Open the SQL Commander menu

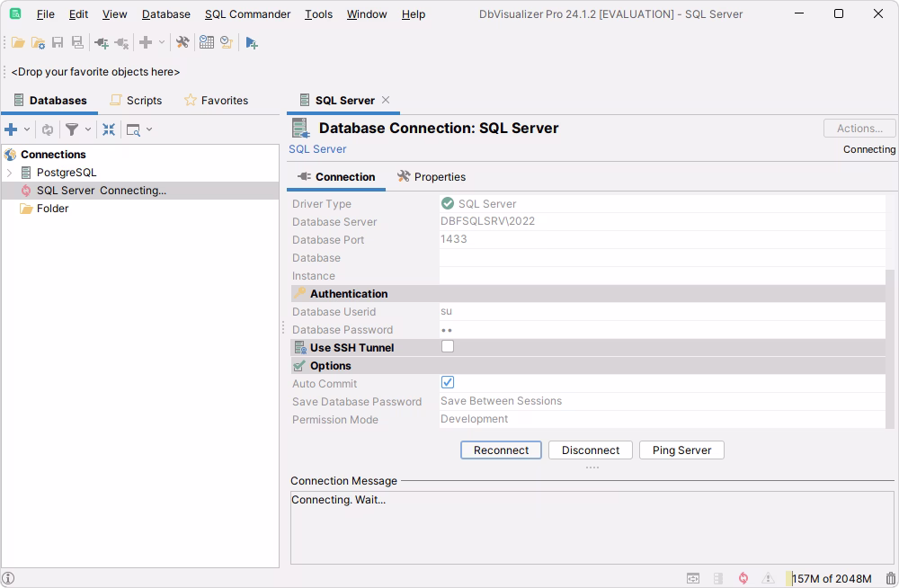tap(248, 14)
